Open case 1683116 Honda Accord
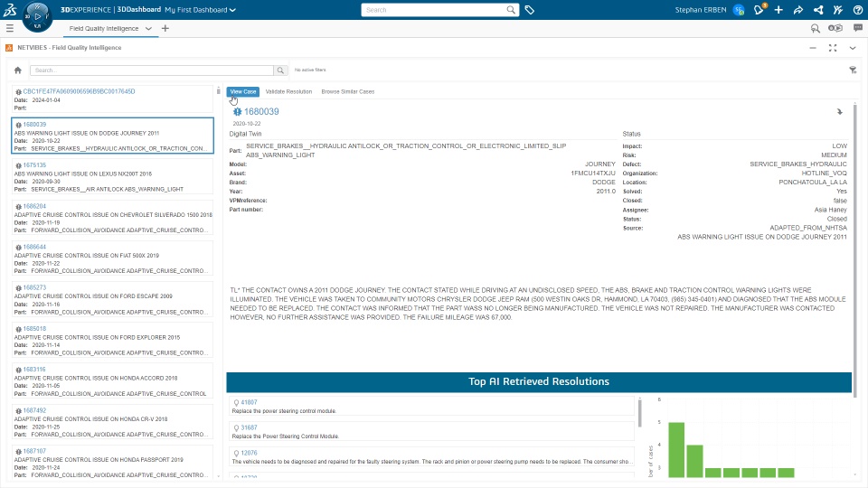The height and width of the screenshot is (488, 868). (35, 370)
